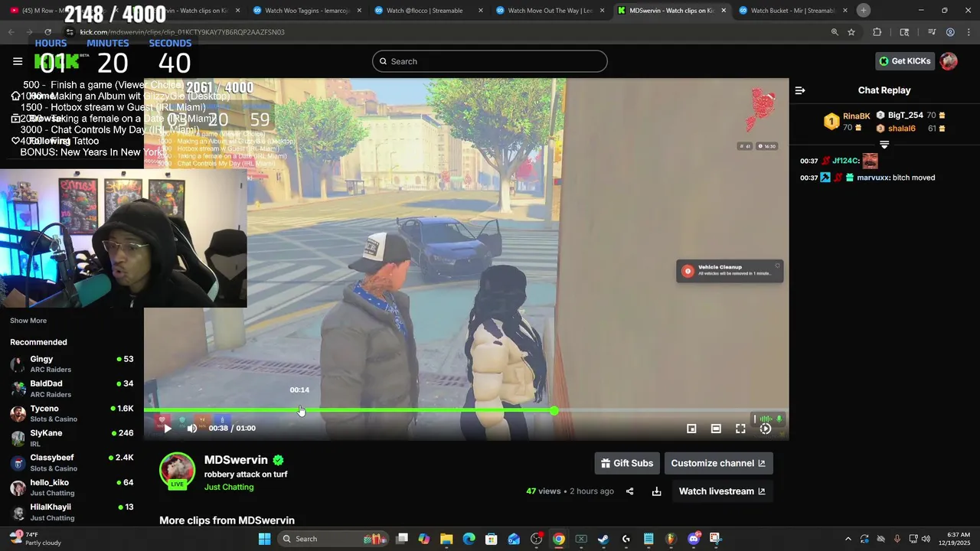This screenshot has width=980, height=551.
Task: Expand Show More in sidebar
Action: coord(28,321)
